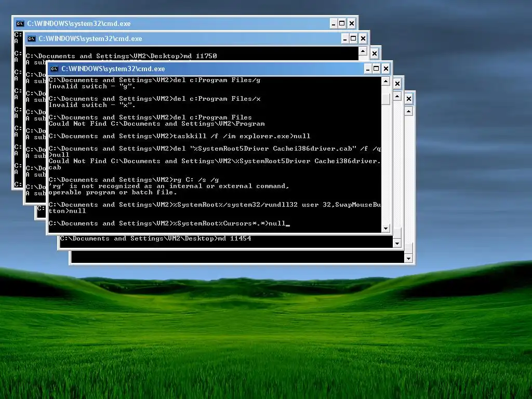Maximize the cmd window showing md 11750
532x399 pixels.
click(353, 38)
